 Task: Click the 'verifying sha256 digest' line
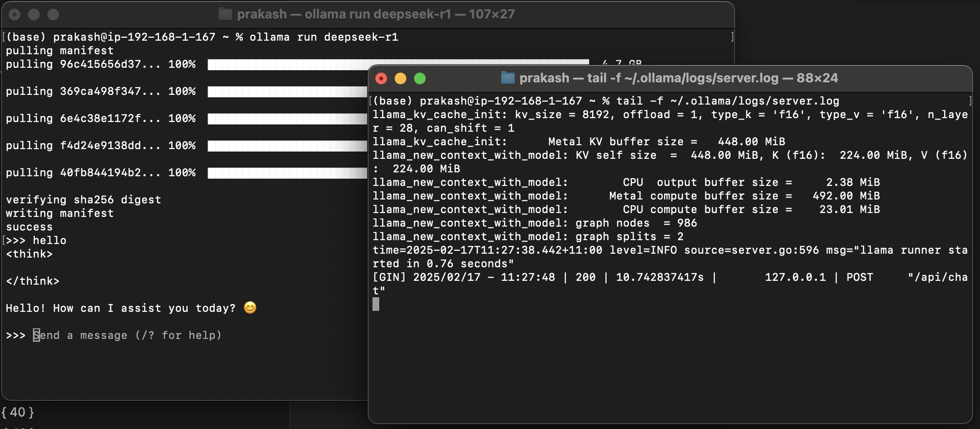(x=84, y=200)
